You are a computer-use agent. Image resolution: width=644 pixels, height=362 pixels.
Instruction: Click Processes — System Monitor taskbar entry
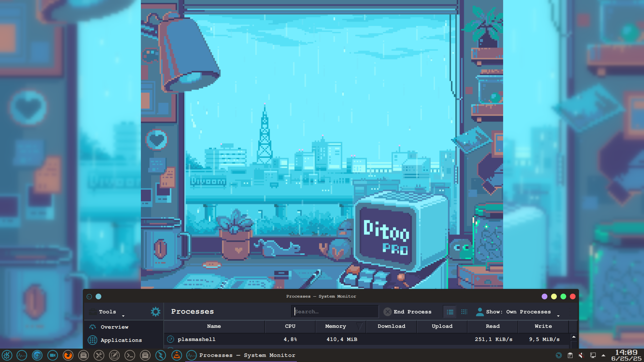(x=241, y=355)
